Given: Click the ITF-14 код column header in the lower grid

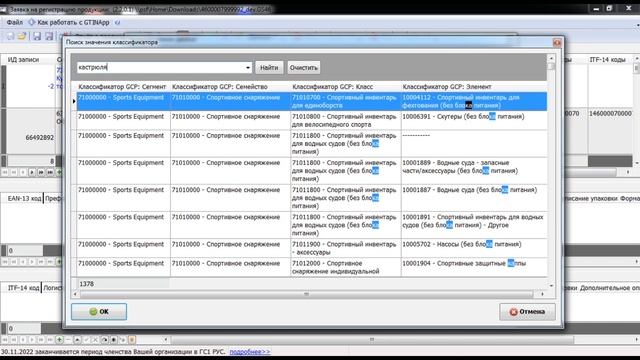Looking at the screenshot, I should (23, 288).
